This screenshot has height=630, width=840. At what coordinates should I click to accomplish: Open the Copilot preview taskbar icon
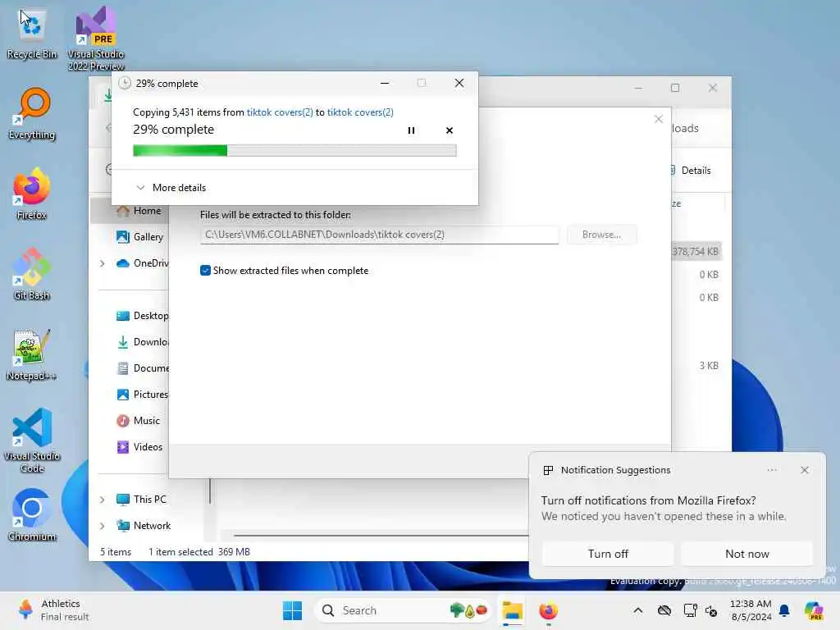coord(814,610)
